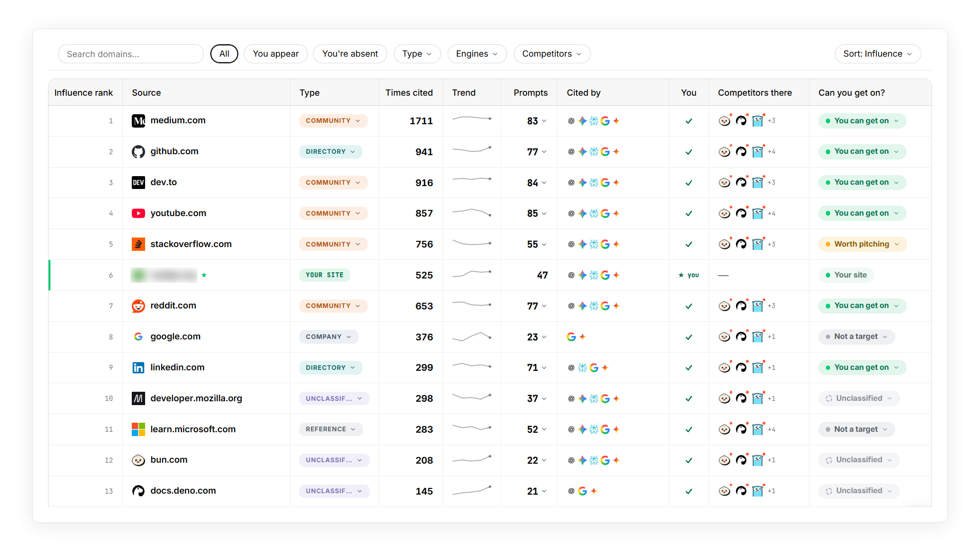Open You can get on status for linkedin.com
Viewport: 980px width, 556px height.
[862, 367]
